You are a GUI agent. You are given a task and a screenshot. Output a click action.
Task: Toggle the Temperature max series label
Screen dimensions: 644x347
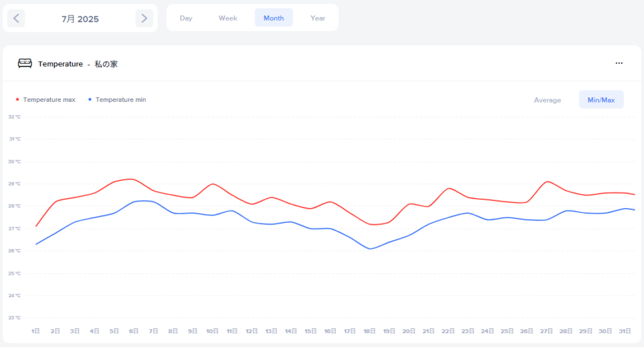tap(49, 100)
